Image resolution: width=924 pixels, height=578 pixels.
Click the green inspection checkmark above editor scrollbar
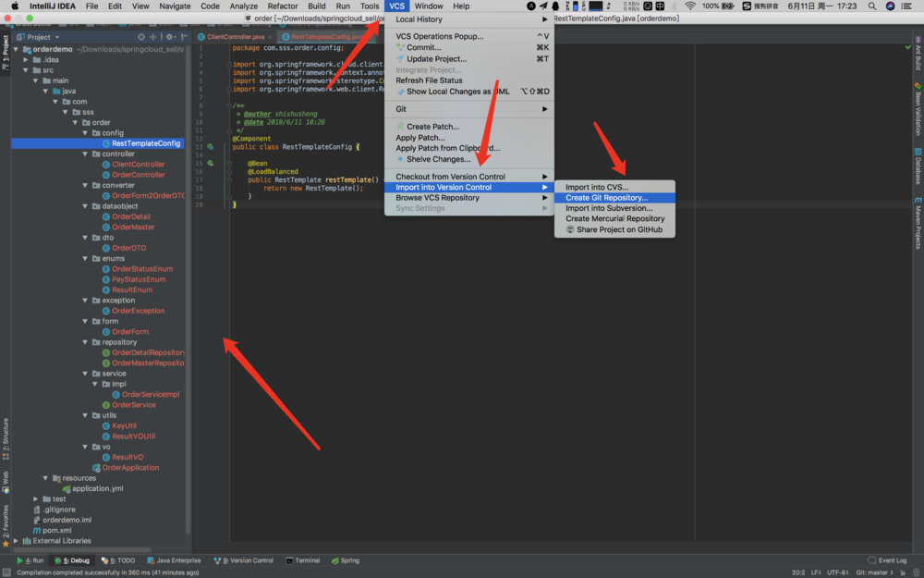[x=907, y=47]
